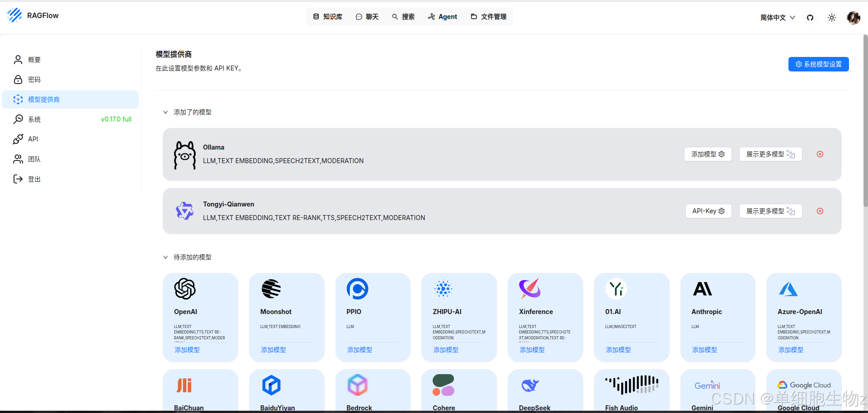This screenshot has width=868, height=413.
Task: Click the DeepSeek whale logo
Action: [530, 385]
